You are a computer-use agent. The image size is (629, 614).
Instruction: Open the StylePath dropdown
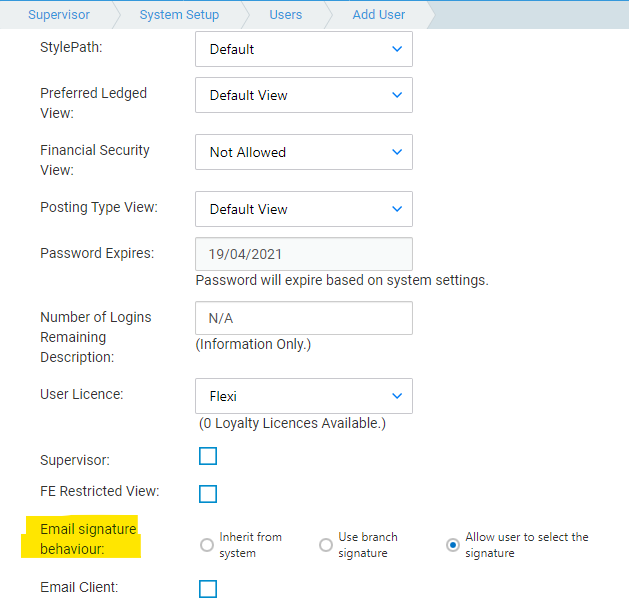[x=304, y=49]
